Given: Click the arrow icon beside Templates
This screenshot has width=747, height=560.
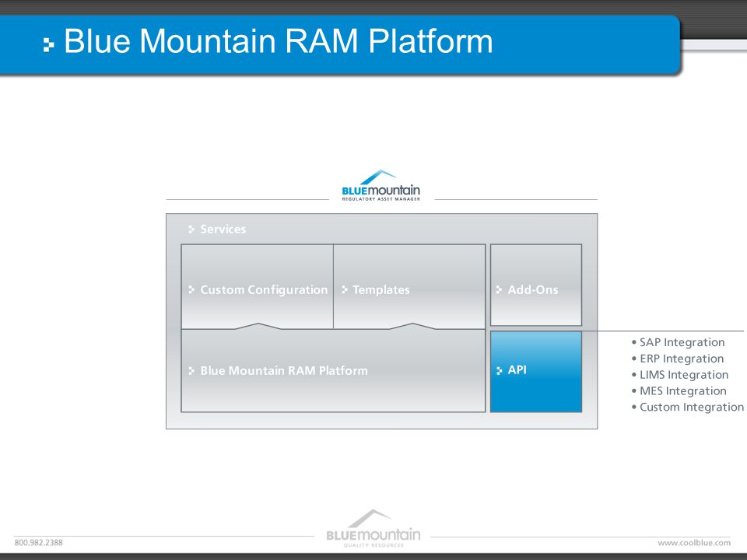Looking at the screenshot, I should coord(345,289).
